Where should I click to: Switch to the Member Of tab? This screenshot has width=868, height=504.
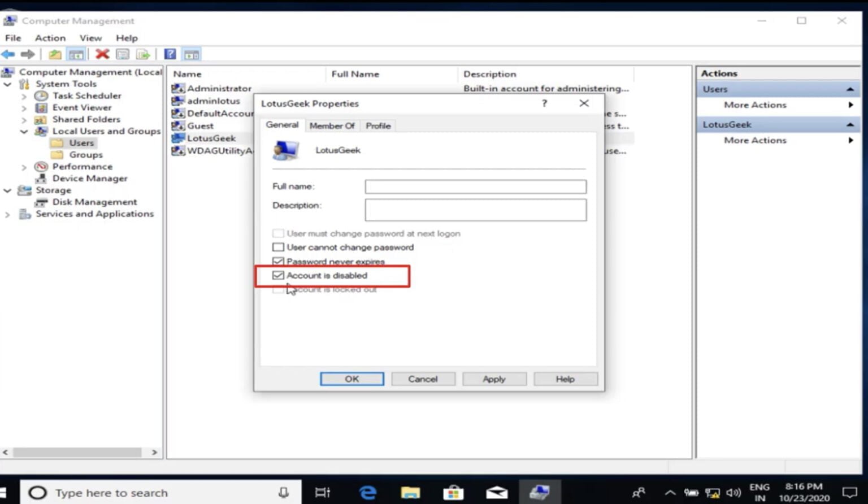pyautogui.click(x=332, y=125)
